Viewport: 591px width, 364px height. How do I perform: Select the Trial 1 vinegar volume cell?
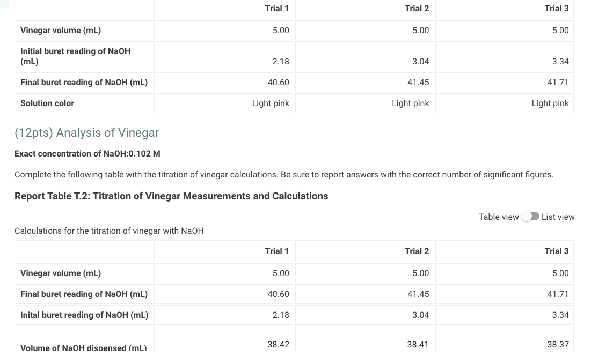point(224,31)
